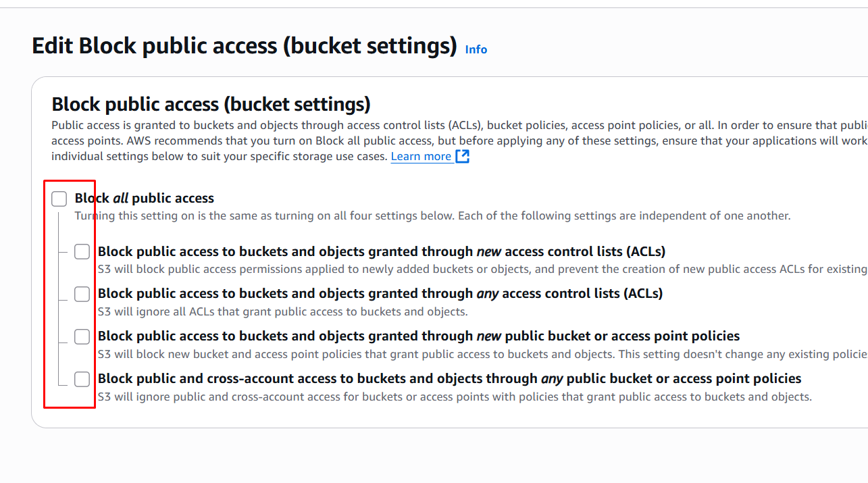Image resolution: width=868 pixels, height=483 pixels.
Task: Click the label mentioning new access control lists
Action: click(382, 252)
